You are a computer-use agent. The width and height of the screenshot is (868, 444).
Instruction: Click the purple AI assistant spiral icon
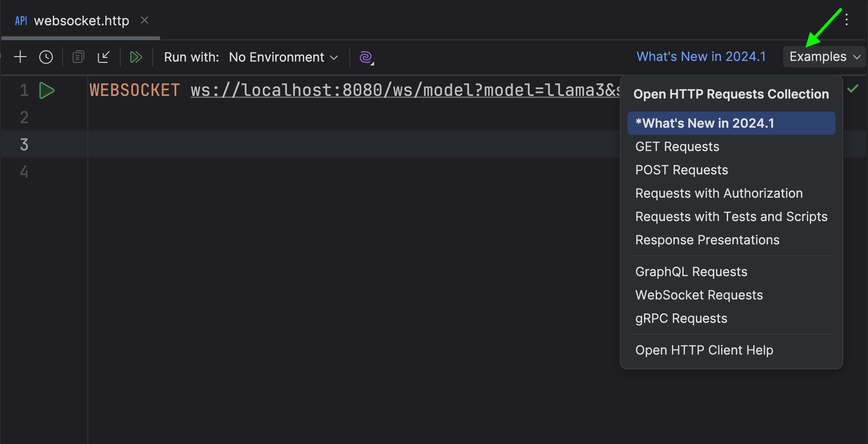[366, 57]
